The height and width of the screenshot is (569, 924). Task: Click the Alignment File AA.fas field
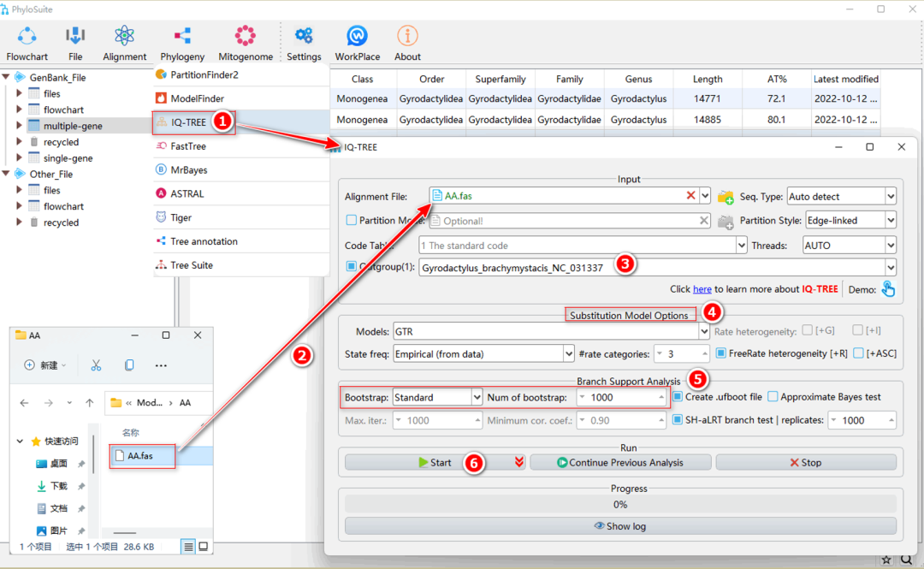pyautogui.click(x=570, y=196)
